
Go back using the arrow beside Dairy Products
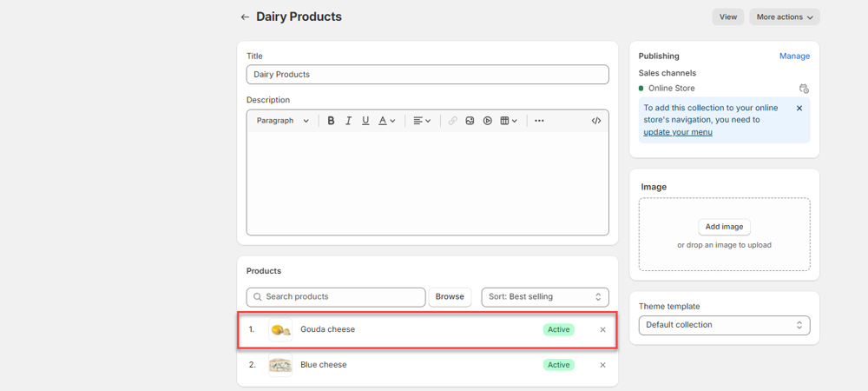point(245,17)
